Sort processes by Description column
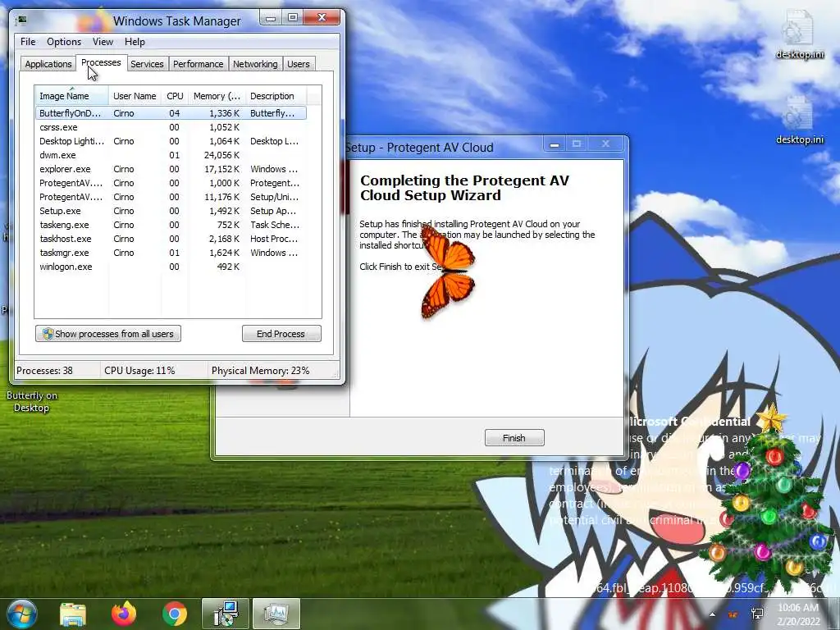This screenshot has height=630, width=840. tap(276, 96)
